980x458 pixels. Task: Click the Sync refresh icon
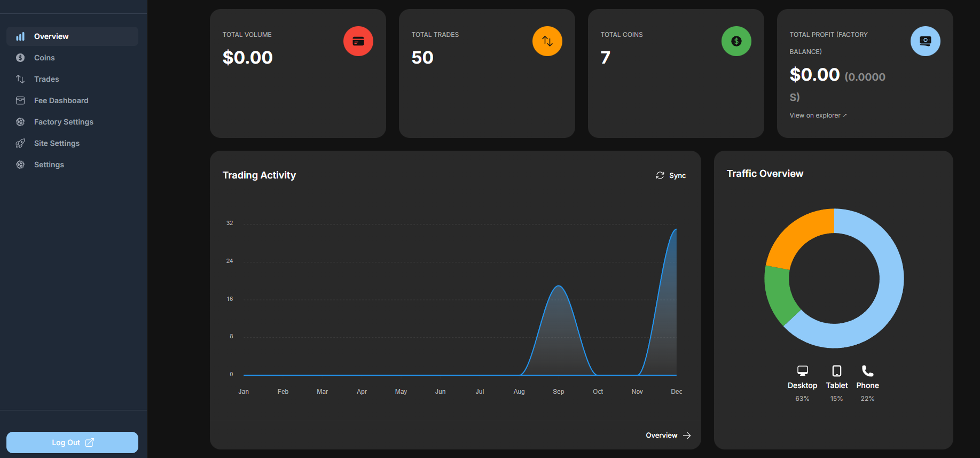[x=660, y=175]
